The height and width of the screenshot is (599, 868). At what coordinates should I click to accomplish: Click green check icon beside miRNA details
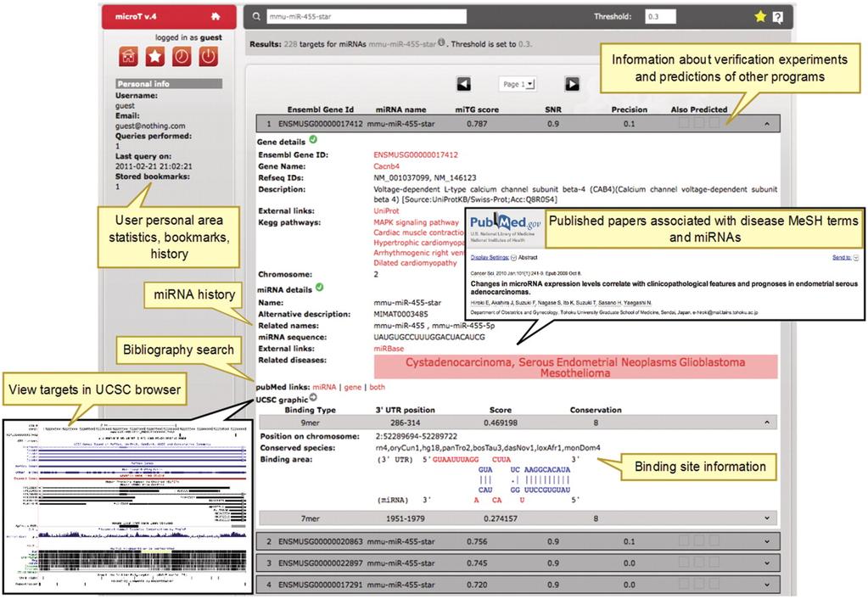(319, 288)
